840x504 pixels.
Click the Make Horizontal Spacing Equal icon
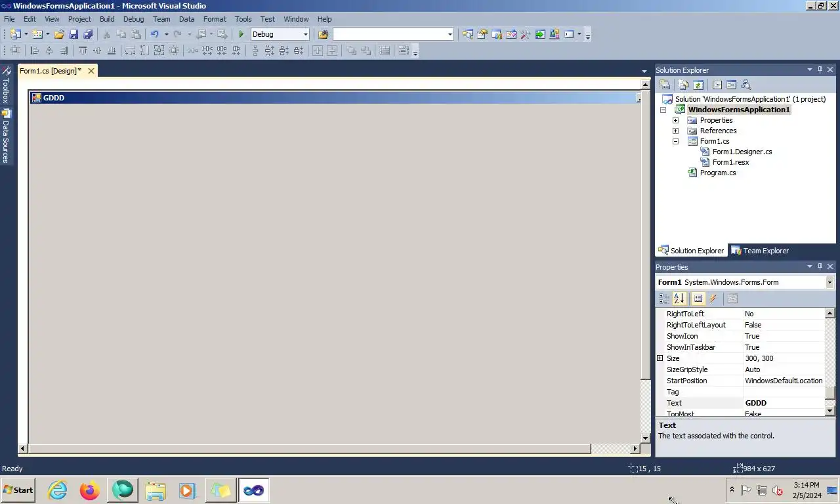pos(193,51)
